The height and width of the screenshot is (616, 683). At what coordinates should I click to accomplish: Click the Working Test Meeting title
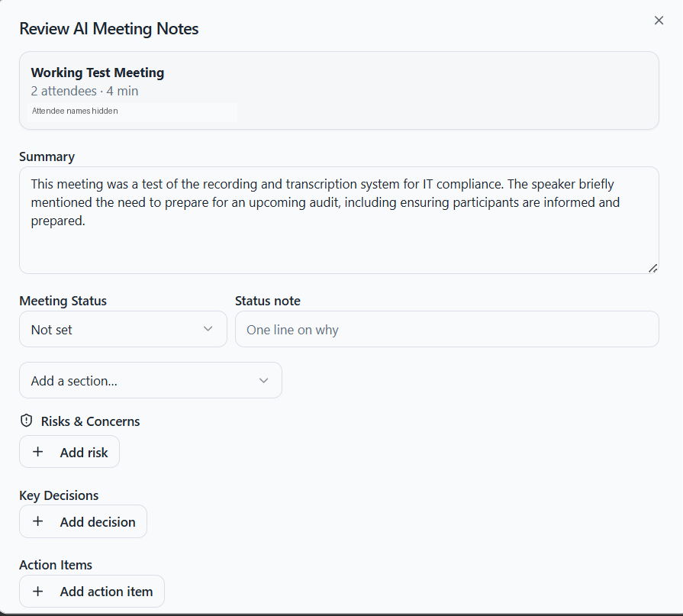click(98, 73)
